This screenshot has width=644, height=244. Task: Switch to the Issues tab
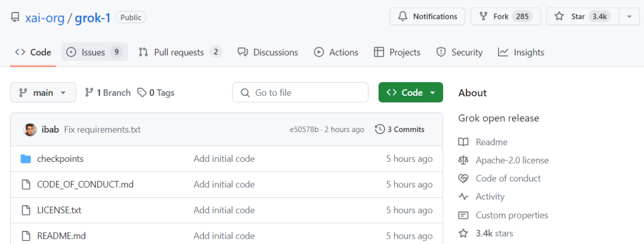pyautogui.click(x=94, y=52)
